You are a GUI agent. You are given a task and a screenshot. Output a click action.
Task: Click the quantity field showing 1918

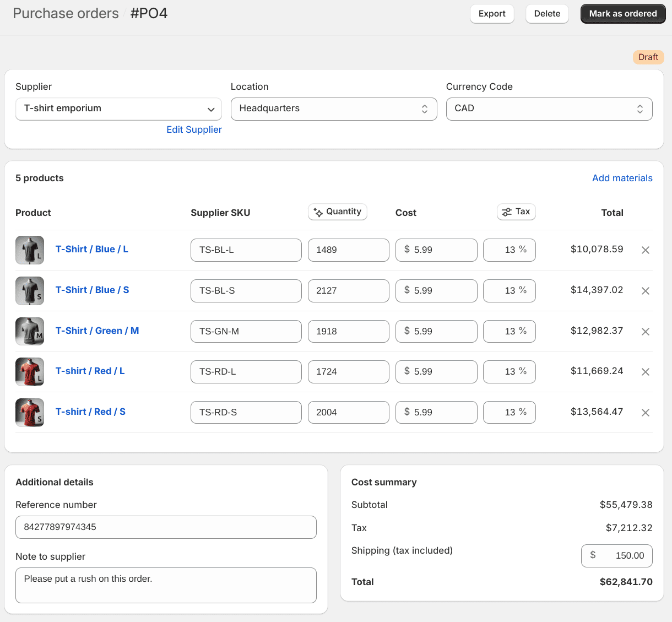[349, 331]
